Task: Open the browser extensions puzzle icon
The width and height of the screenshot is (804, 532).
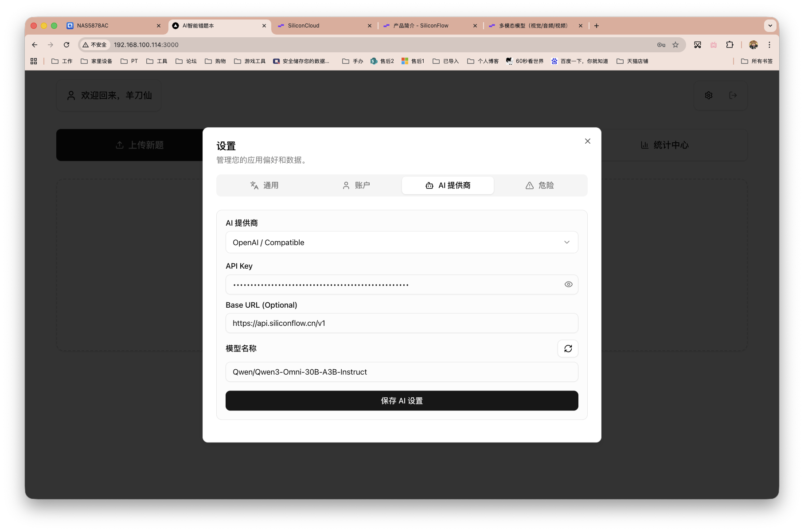Action: (x=730, y=45)
